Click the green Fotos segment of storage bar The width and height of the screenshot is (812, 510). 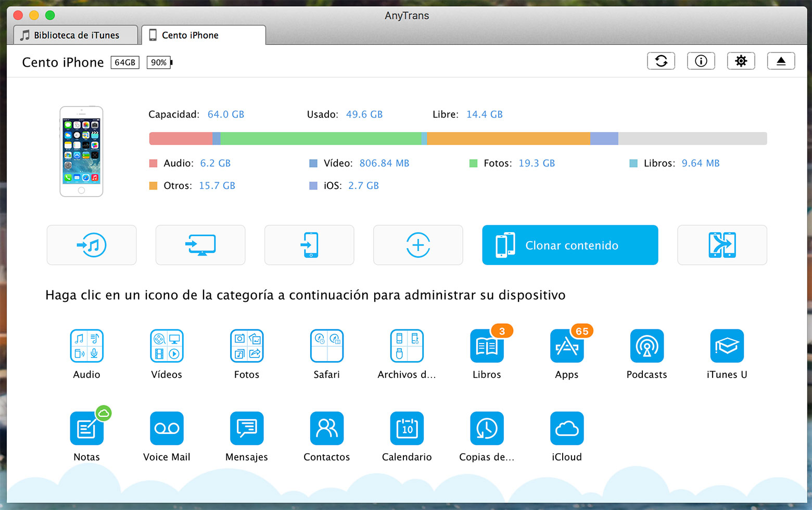click(321, 138)
